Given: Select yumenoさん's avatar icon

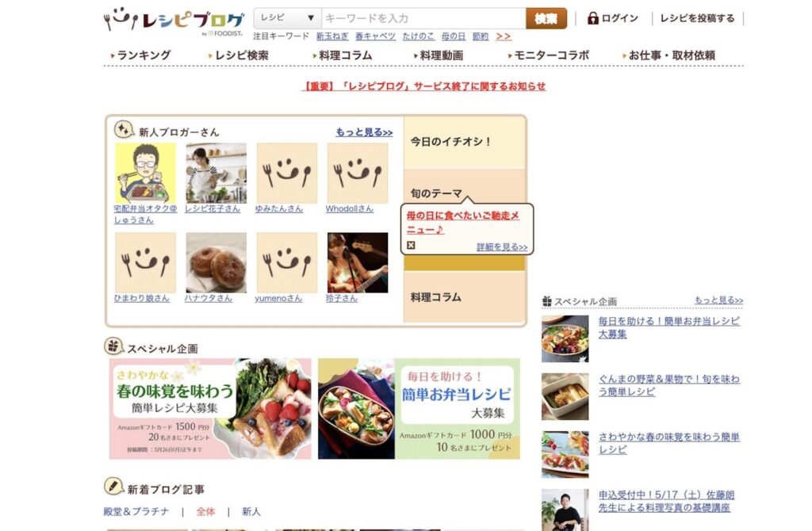Looking at the screenshot, I should (287, 262).
